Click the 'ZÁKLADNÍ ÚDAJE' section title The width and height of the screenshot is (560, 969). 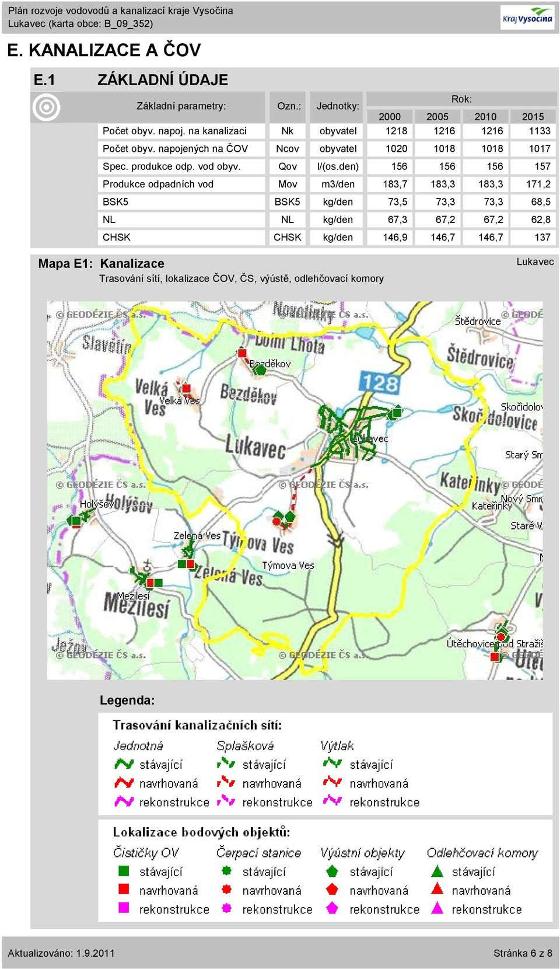(163, 79)
